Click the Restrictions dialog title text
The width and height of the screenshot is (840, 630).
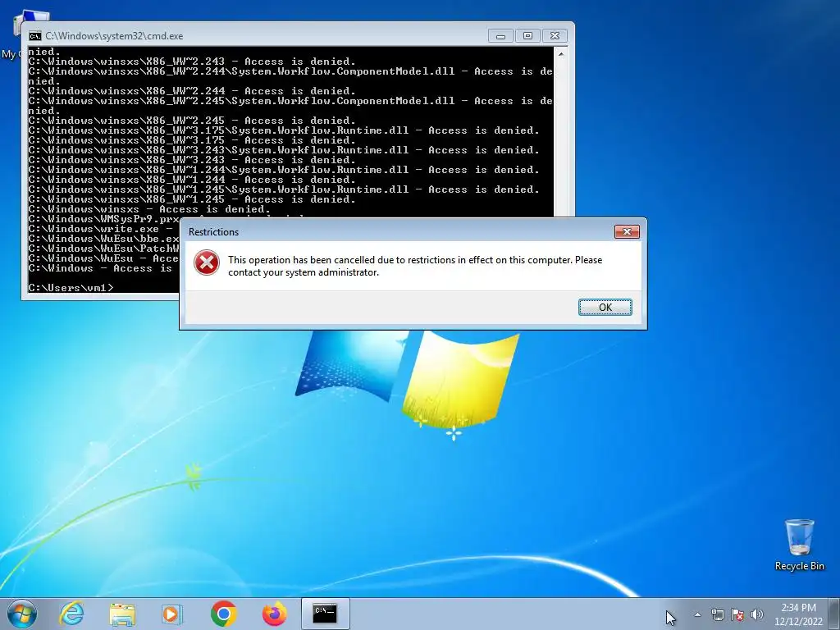click(213, 232)
